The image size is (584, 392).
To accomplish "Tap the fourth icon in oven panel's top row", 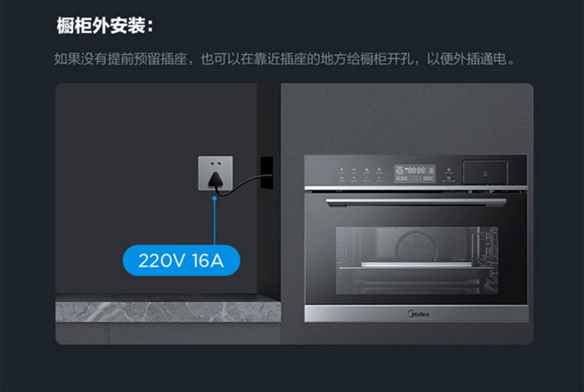I will pyautogui.click(x=379, y=170).
